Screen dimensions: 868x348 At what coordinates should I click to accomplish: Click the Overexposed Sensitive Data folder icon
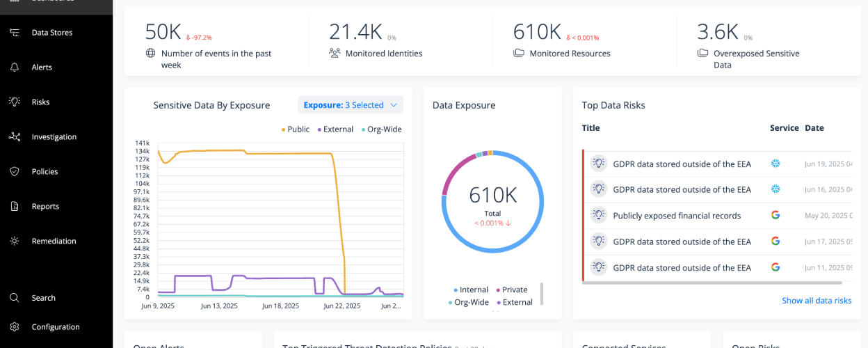pos(702,53)
